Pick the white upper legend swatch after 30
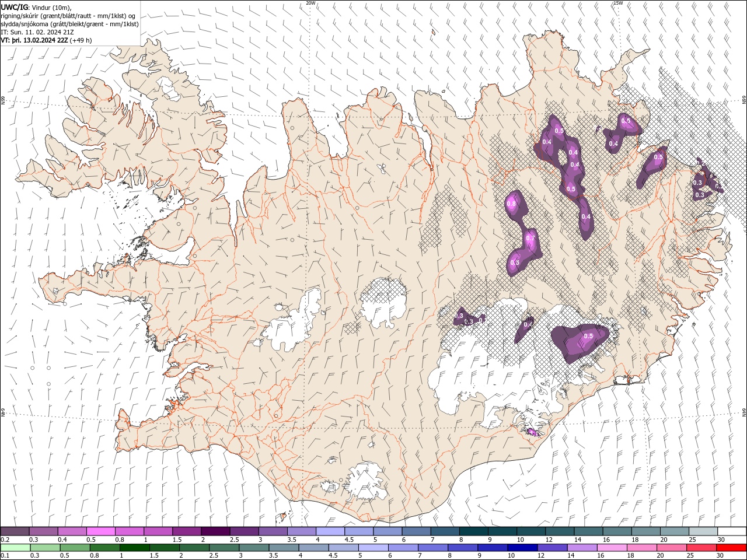Screen dimensions: 747x560 click(732, 531)
